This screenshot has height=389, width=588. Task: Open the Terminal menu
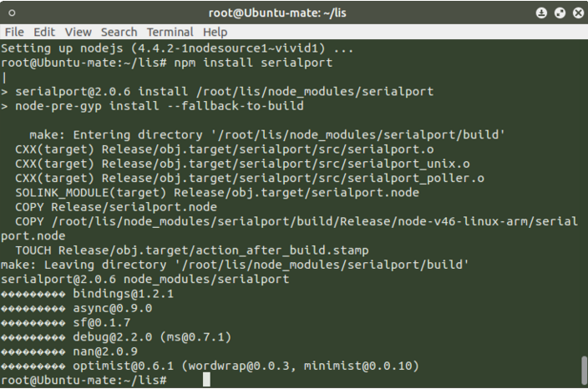(170, 33)
